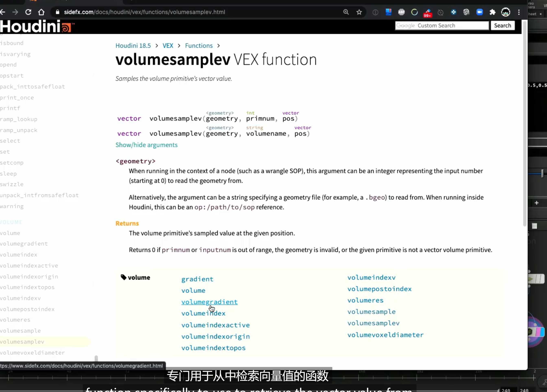The image size is (547, 392).
Task: Click the browser profile avatar icon
Action: [x=505, y=12]
